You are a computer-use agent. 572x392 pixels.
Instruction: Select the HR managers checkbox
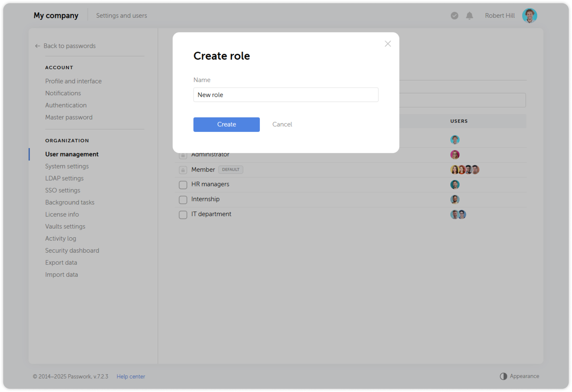pyautogui.click(x=183, y=185)
